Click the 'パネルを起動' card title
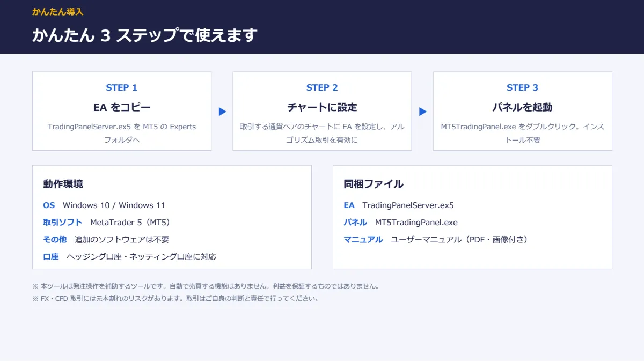The height and width of the screenshot is (362, 644). pos(522,107)
